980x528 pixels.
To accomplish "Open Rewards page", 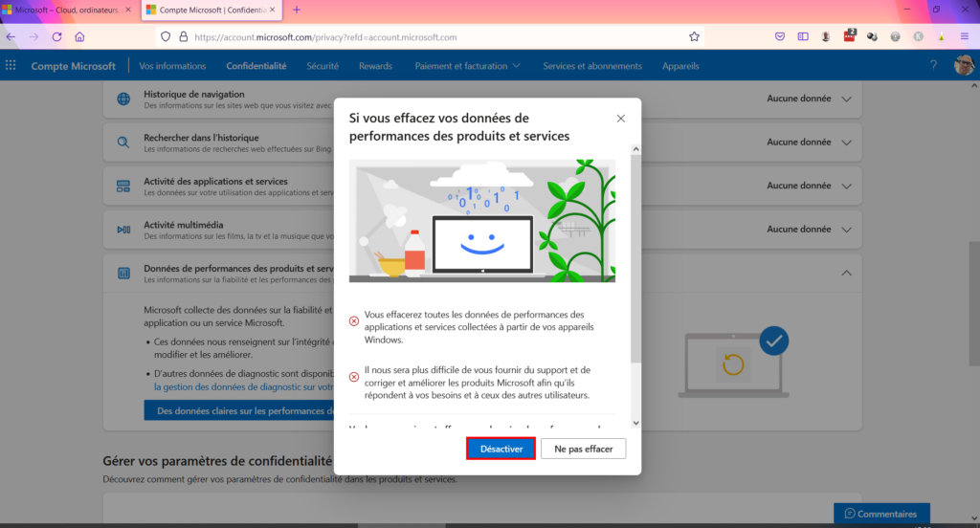I will (x=375, y=66).
